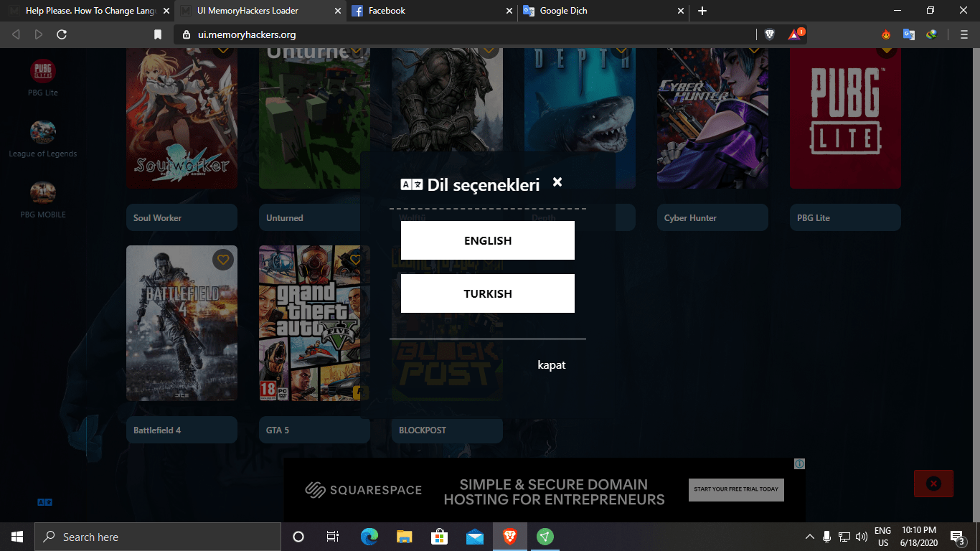Image resolution: width=980 pixels, height=551 pixels.
Task: Click the Unturned title label
Action: click(311, 217)
